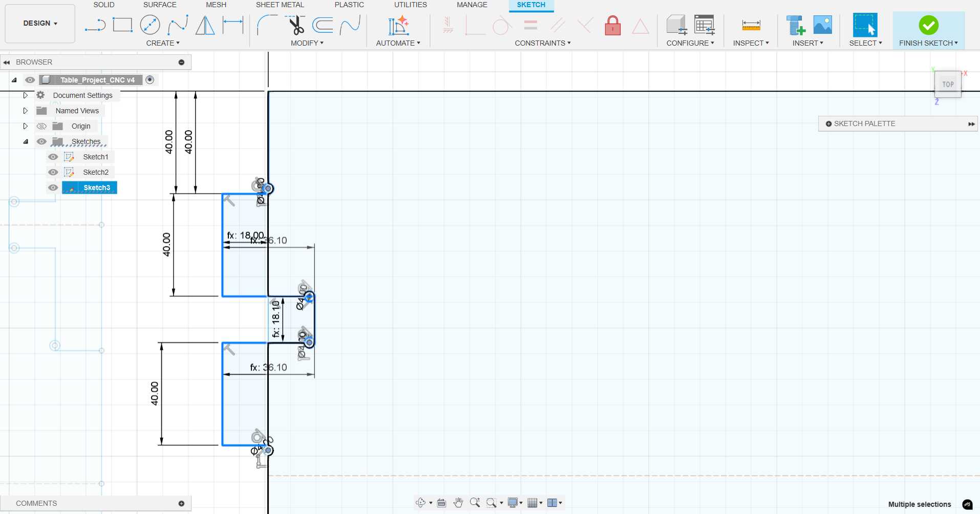Image resolution: width=980 pixels, height=514 pixels.
Task: Click the Finish Sketch green checkmark
Action: (928, 25)
